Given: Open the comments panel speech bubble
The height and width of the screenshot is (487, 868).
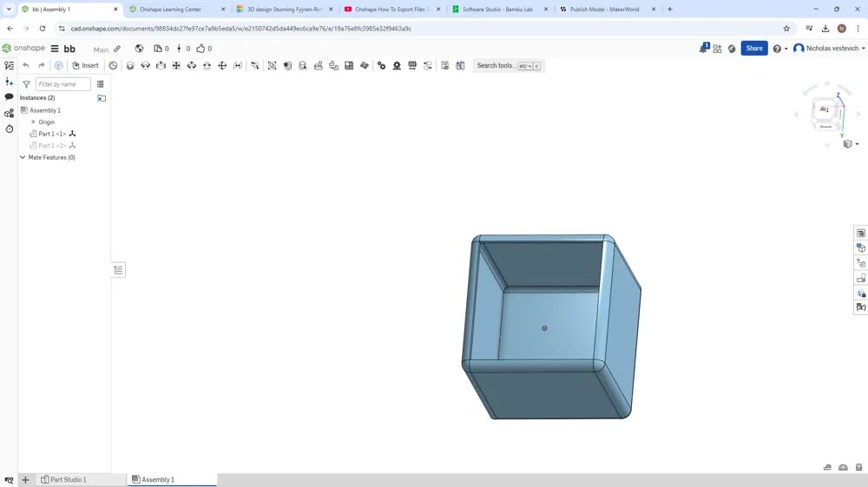Looking at the screenshot, I should (x=9, y=97).
